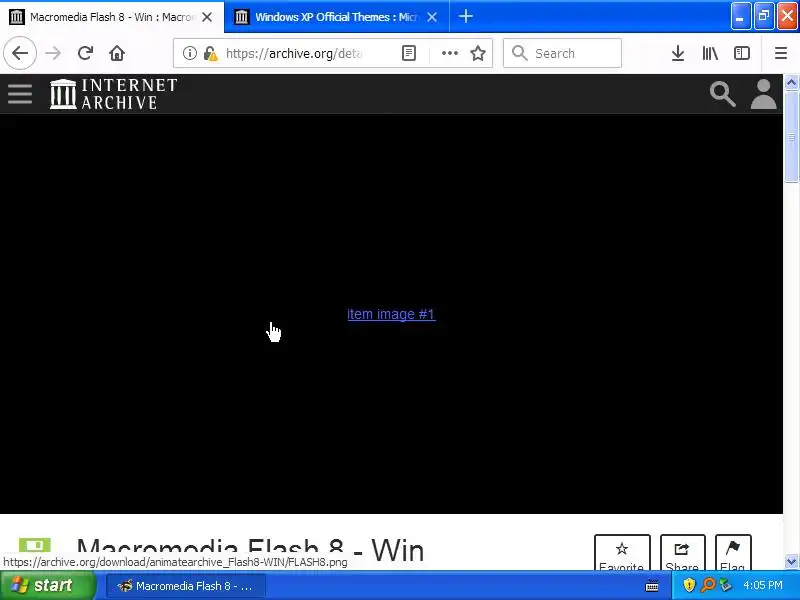This screenshot has width=800, height=600.
Task: Click the forward navigation arrow
Action: click(x=53, y=53)
